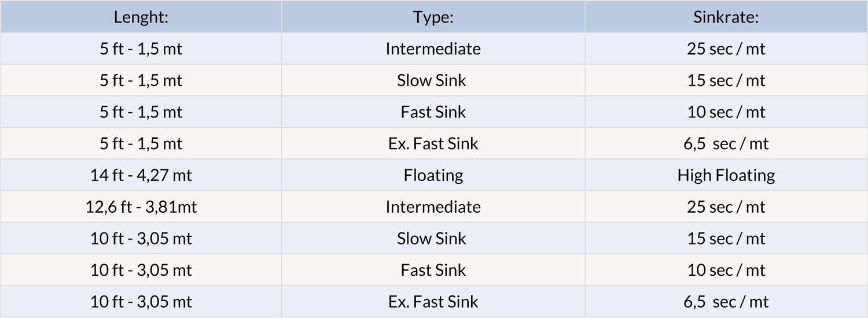Image resolution: width=868 pixels, height=318 pixels.
Task: Click 10 sec / mt in the 5 ft row
Action: 726,112
